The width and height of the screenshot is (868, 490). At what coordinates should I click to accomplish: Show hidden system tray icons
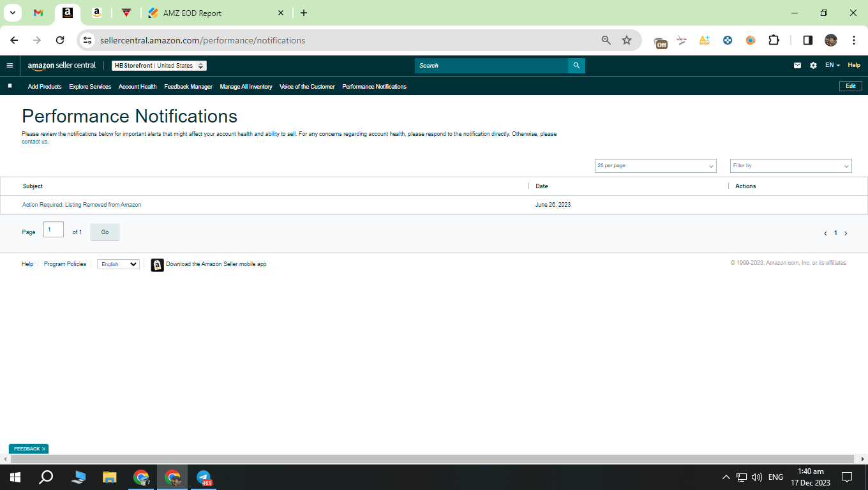pos(726,477)
